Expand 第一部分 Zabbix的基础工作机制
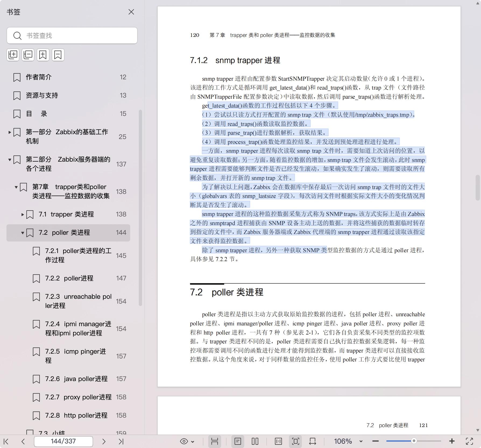 10,132
